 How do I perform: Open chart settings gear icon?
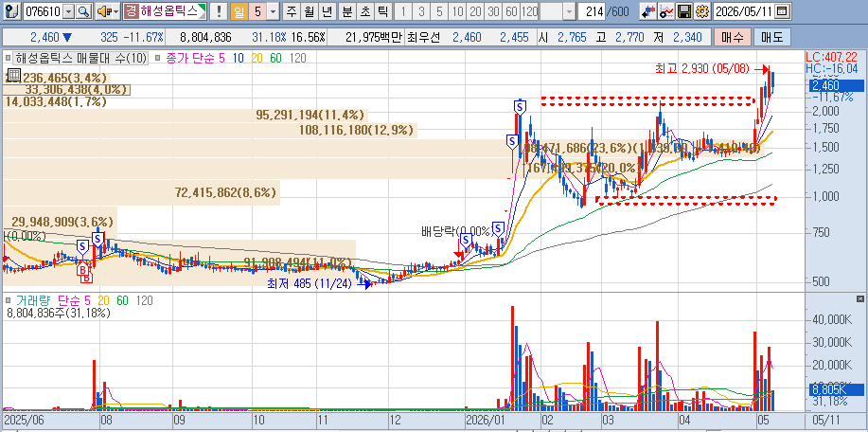pyautogui.click(x=702, y=10)
